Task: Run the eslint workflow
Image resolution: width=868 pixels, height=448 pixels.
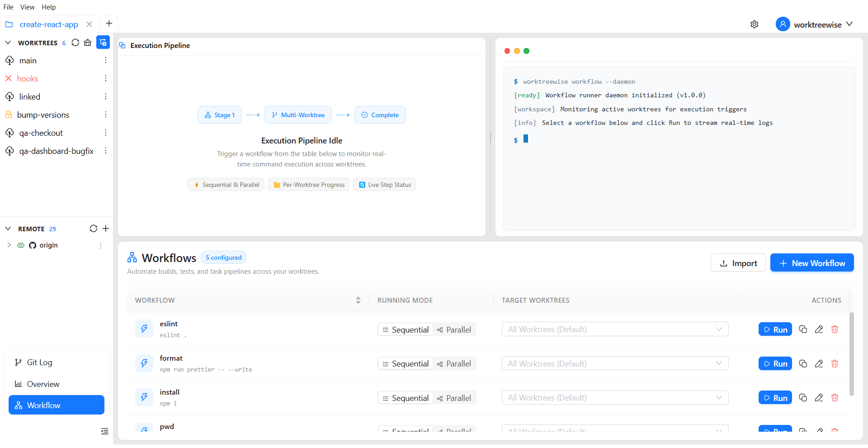Action: (775, 329)
